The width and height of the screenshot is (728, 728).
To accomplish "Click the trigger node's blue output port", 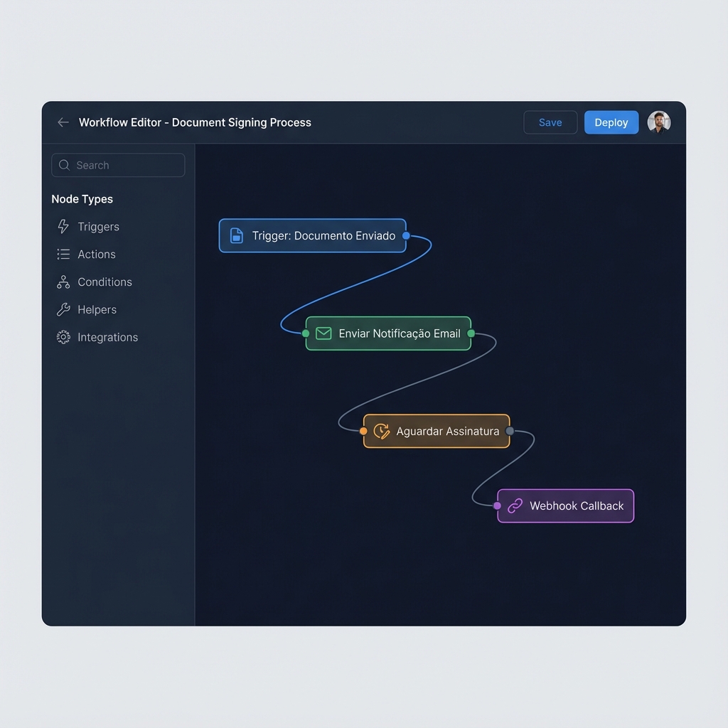I will pyautogui.click(x=406, y=236).
